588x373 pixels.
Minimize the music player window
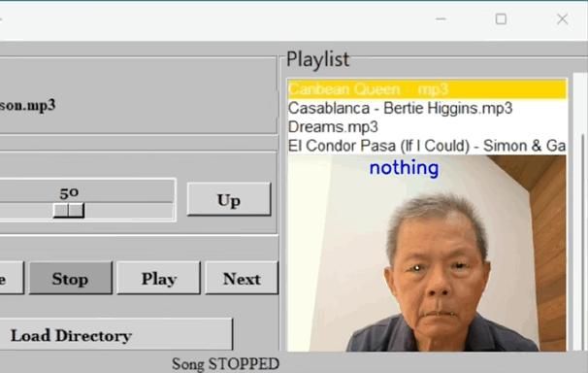coord(441,18)
